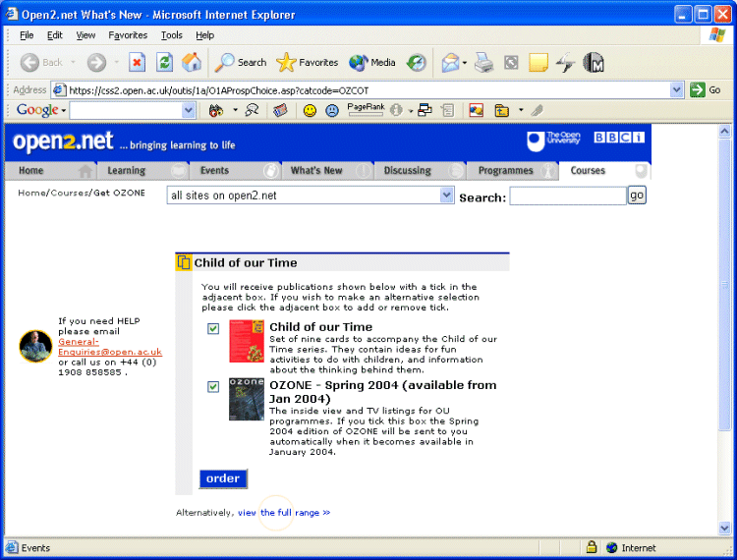
Task: Open History clock icon in toolbar
Action: pyautogui.click(x=417, y=63)
